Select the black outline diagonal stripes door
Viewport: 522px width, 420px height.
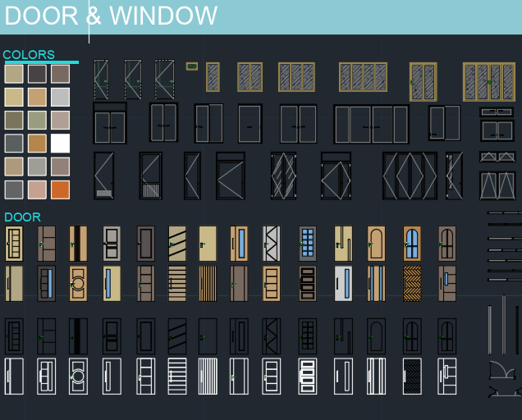tap(177, 336)
